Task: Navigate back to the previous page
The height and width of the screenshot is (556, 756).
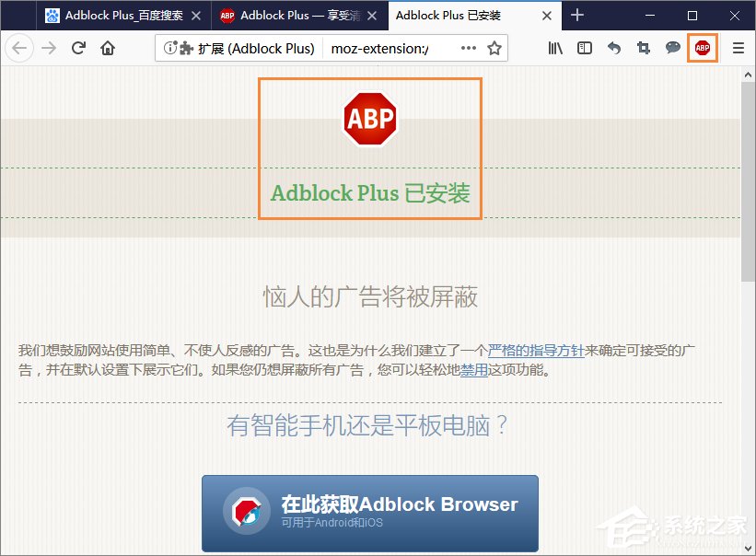Action: point(18,48)
